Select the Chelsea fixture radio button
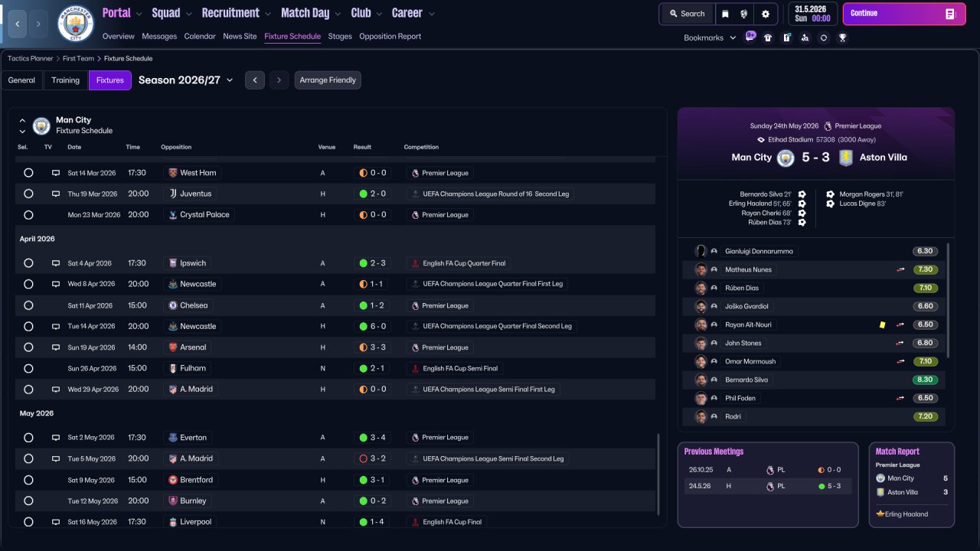 point(28,305)
